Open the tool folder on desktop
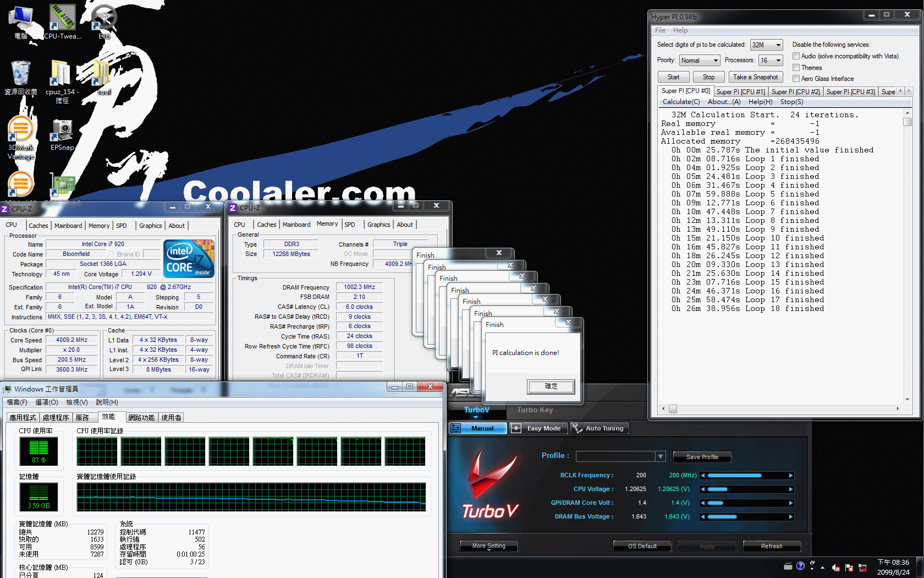 point(104,77)
